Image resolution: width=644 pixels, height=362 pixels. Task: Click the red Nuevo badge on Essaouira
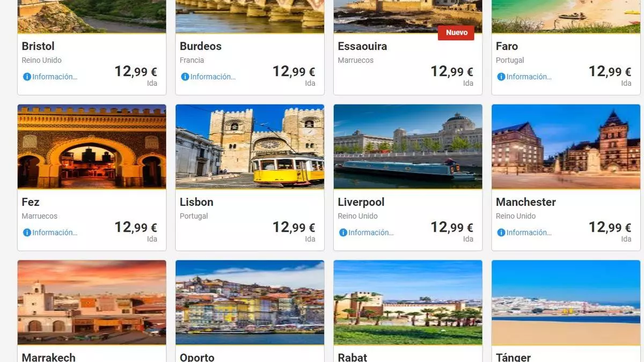456,33
